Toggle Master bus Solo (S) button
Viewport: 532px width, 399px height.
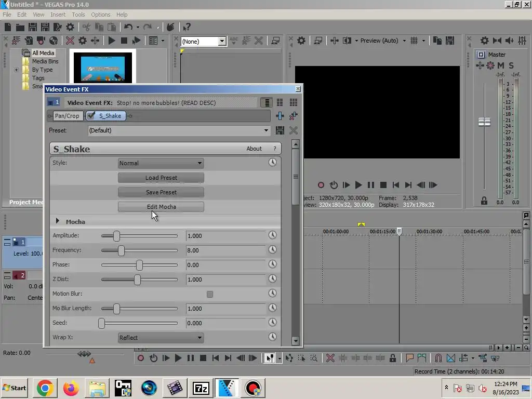coord(511,65)
